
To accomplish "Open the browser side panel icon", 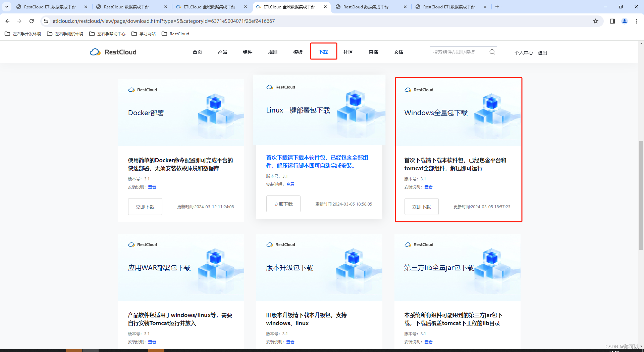I will coord(612,21).
